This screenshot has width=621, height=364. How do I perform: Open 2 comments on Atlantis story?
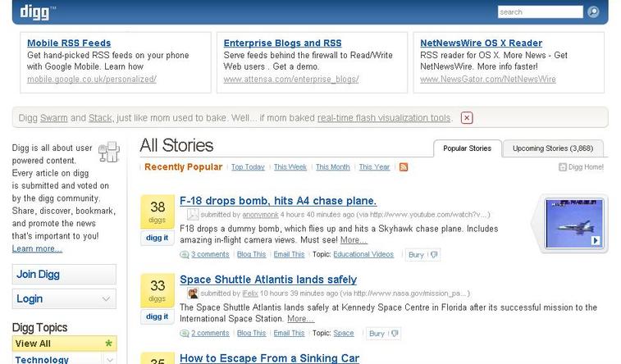210,333
